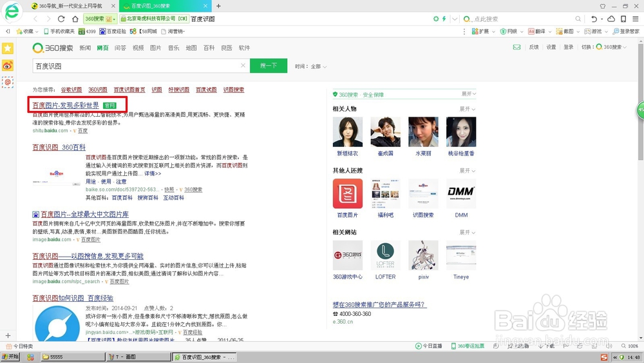Click the undo closed tab icon
The height and width of the screenshot is (363, 644).
594,19
